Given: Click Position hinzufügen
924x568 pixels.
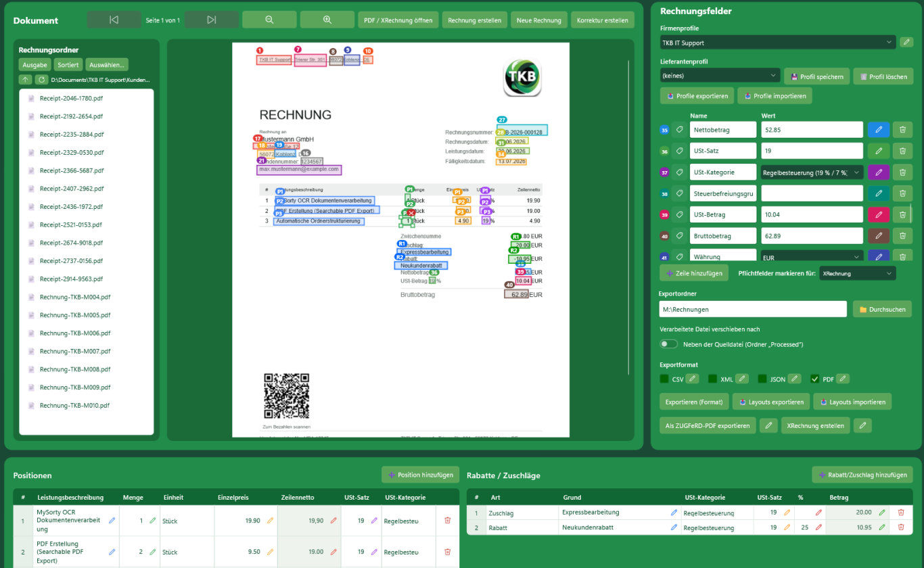Looking at the screenshot, I should [x=421, y=475].
